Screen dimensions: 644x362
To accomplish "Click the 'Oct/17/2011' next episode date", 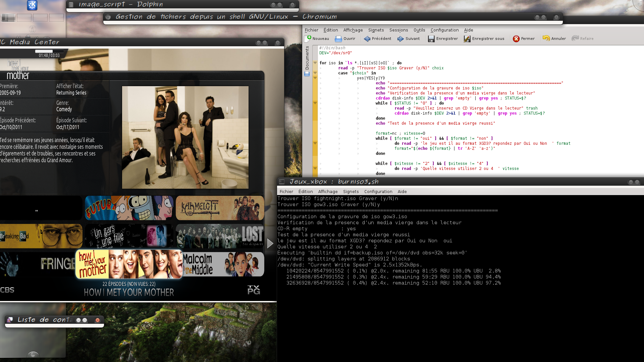I will (x=68, y=127).
